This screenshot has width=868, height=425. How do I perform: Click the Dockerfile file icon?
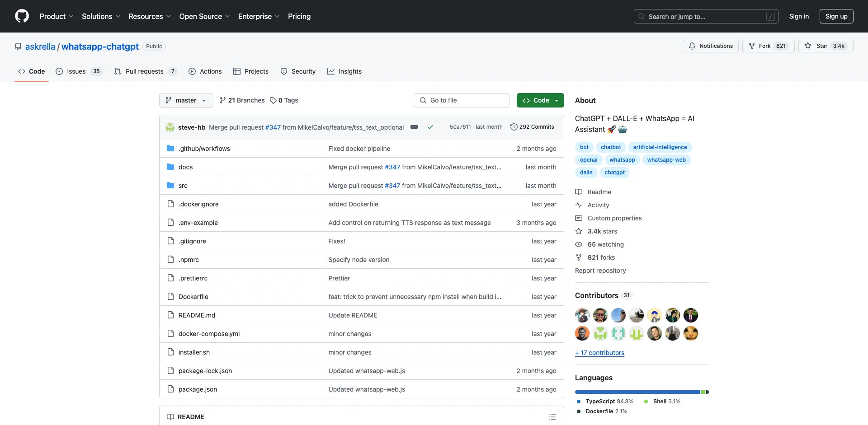pos(170,297)
